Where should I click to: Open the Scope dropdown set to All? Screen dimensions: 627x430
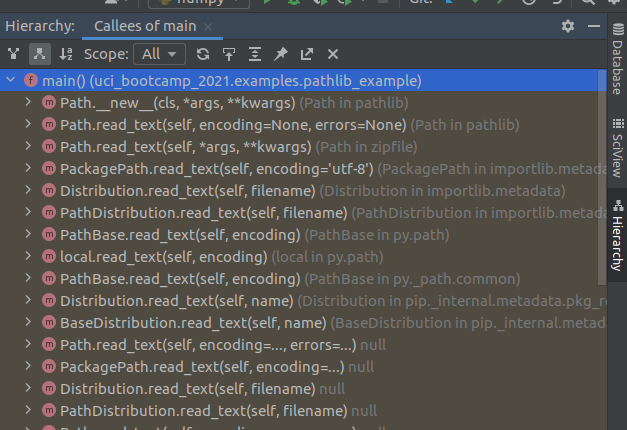[x=162, y=54]
